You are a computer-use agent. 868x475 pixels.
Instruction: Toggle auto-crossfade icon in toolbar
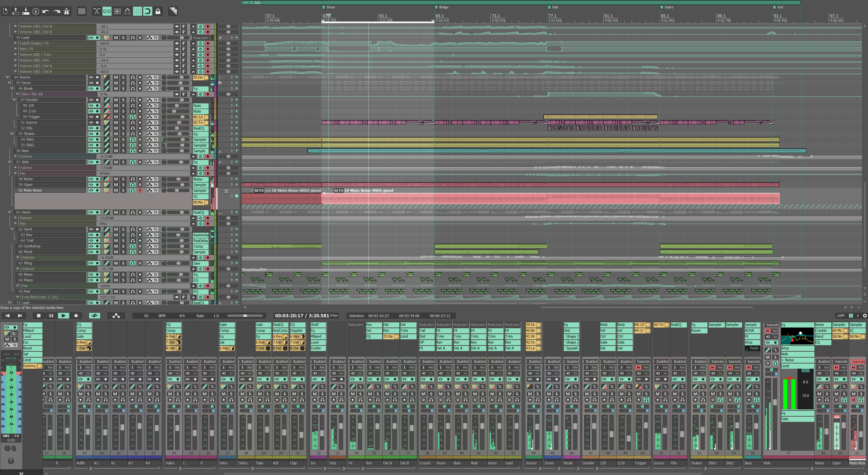(x=97, y=12)
